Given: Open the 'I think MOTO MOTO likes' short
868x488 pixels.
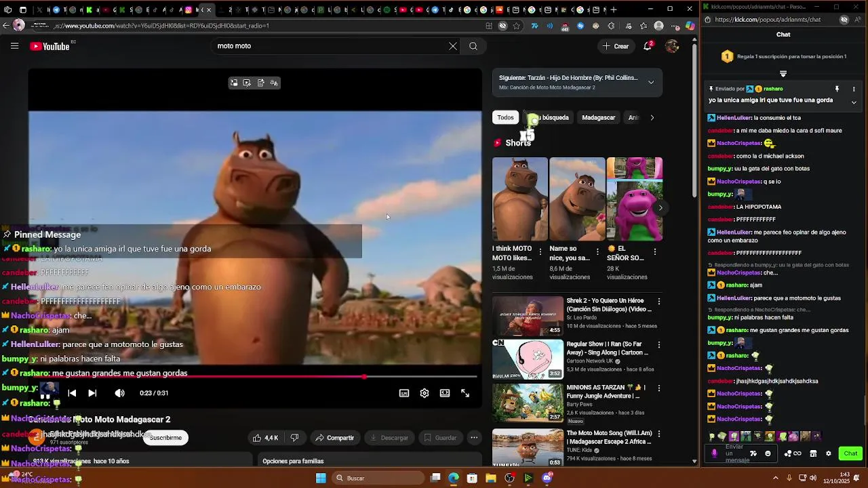Looking at the screenshot, I should point(519,199).
